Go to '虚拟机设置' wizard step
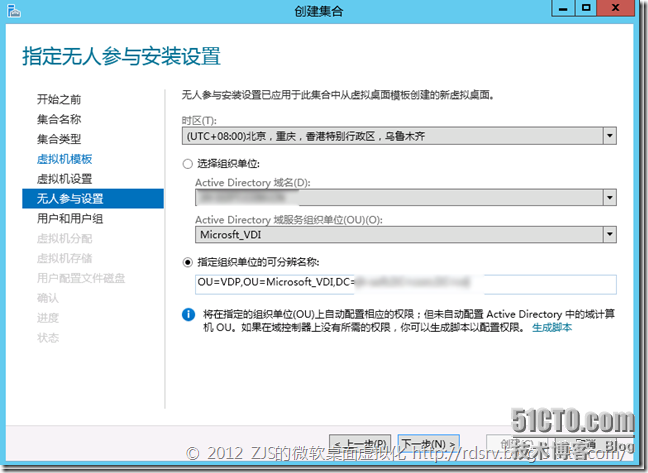648x473 pixels. (x=64, y=179)
